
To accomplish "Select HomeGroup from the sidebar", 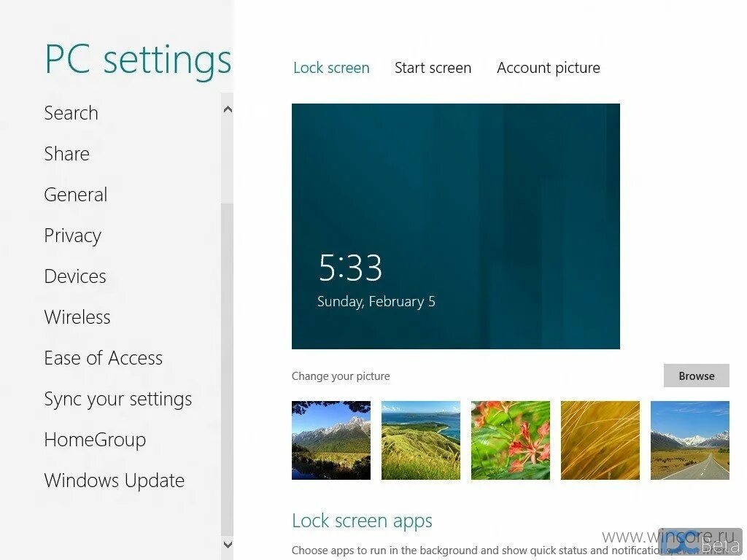I will point(95,440).
